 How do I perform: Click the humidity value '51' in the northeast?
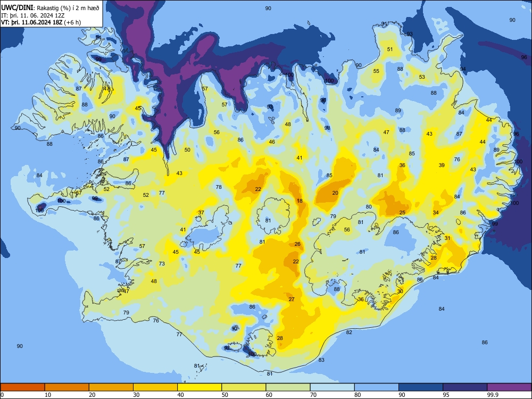[x=390, y=49]
